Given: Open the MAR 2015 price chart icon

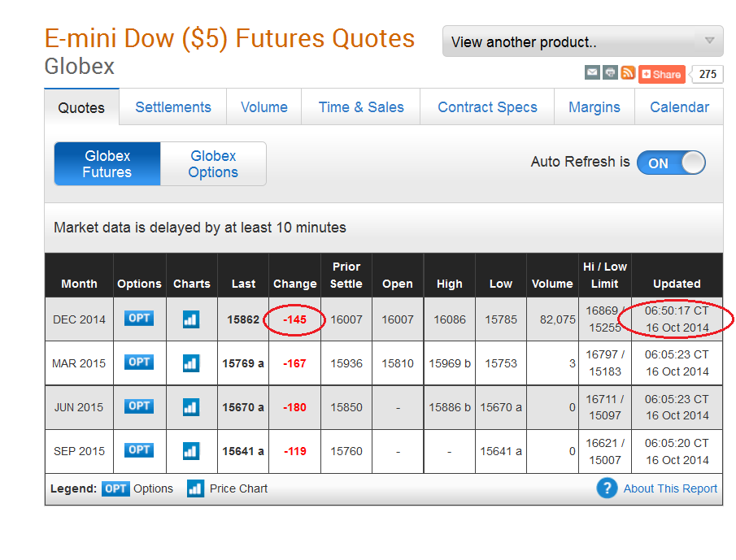Looking at the screenshot, I should coord(191,363).
